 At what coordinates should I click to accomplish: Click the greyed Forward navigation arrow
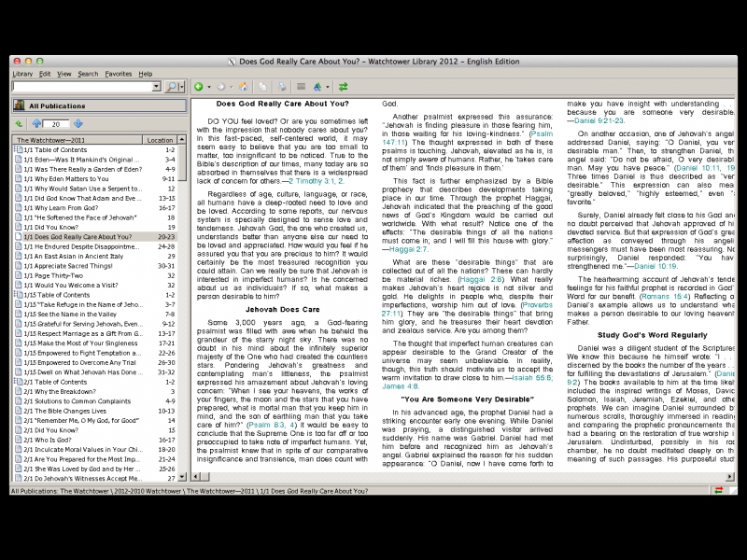tap(220, 87)
